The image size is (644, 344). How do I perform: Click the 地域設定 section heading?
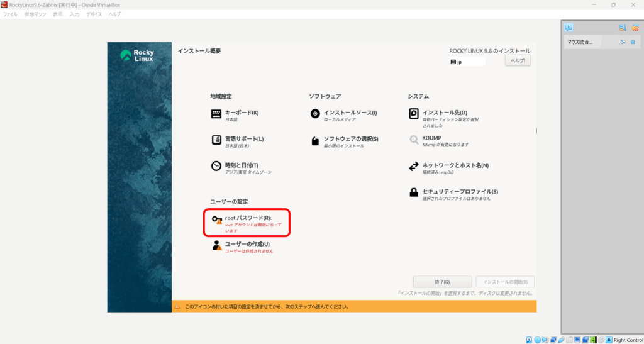pyautogui.click(x=221, y=96)
